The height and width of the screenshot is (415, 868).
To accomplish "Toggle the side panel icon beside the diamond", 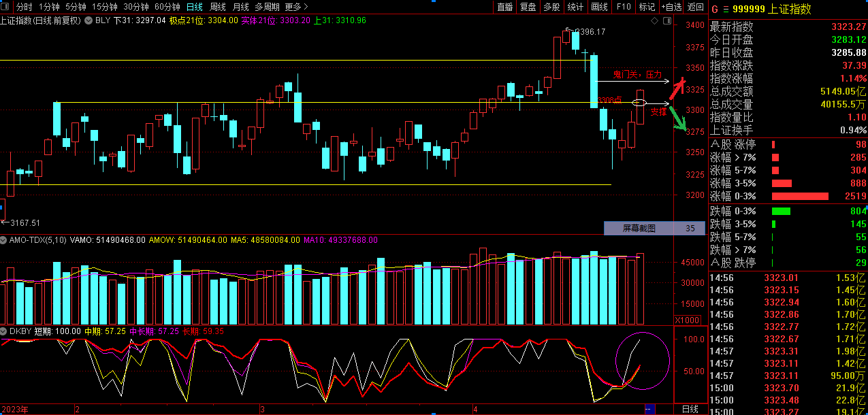I will point(666,20).
